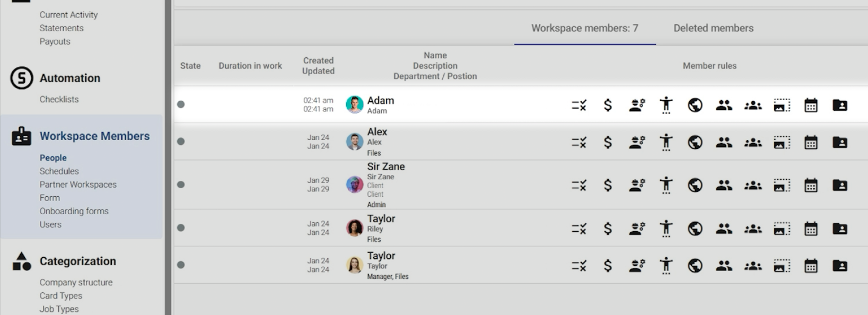
Task: Click Sir Zane's avatar thumbnail
Action: [354, 185]
